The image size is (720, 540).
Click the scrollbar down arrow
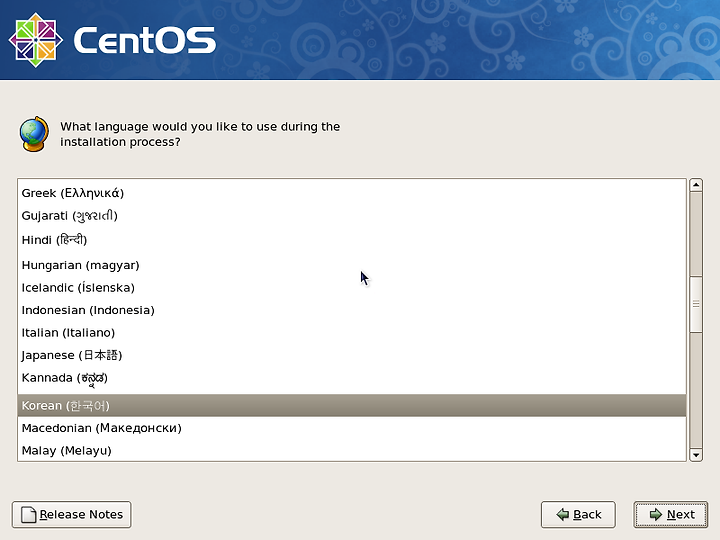pyautogui.click(x=696, y=455)
